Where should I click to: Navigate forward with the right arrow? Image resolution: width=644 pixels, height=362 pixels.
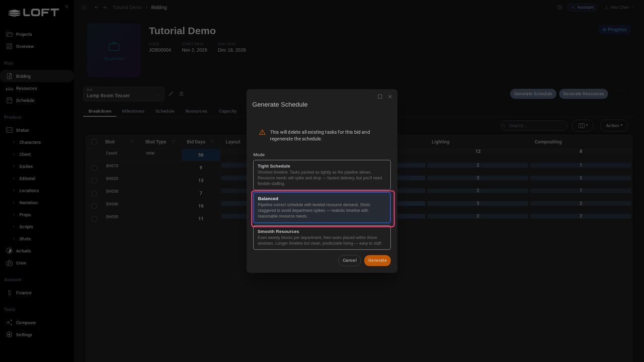[x=105, y=8]
